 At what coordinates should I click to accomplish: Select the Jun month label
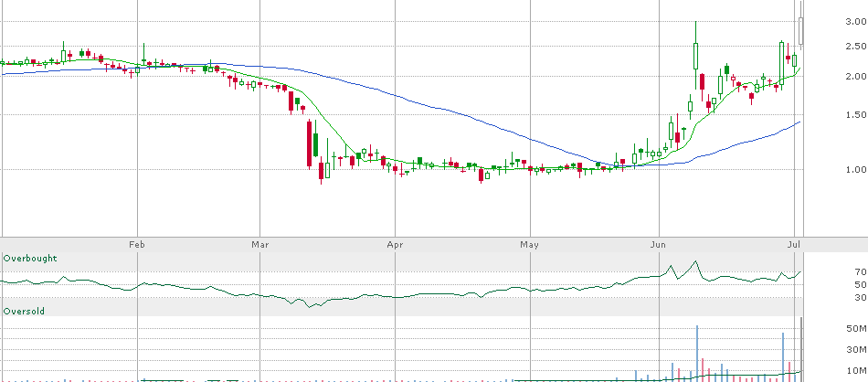click(x=659, y=245)
